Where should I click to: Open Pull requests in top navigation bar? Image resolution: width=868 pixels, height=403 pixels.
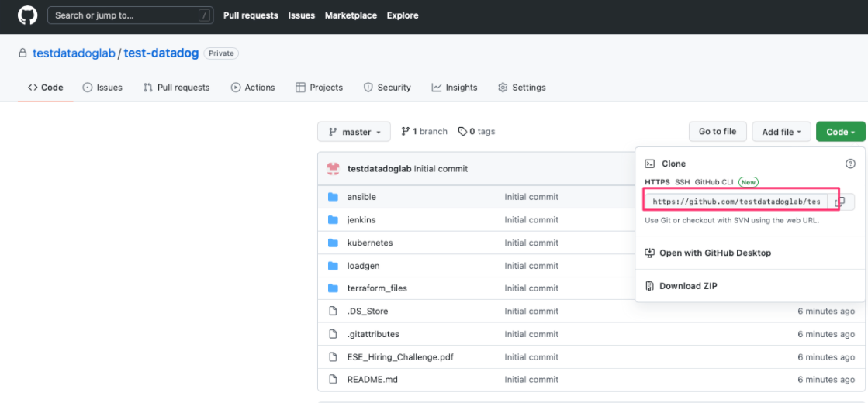point(251,15)
